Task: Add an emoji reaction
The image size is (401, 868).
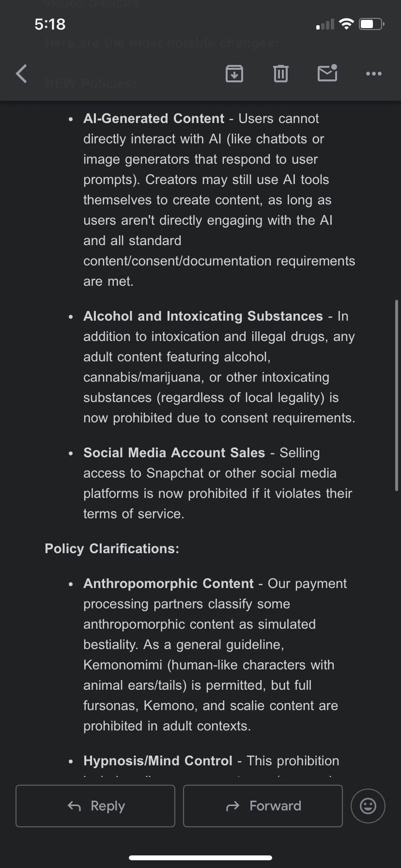Action: pyautogui.click(x=368, y=806)
